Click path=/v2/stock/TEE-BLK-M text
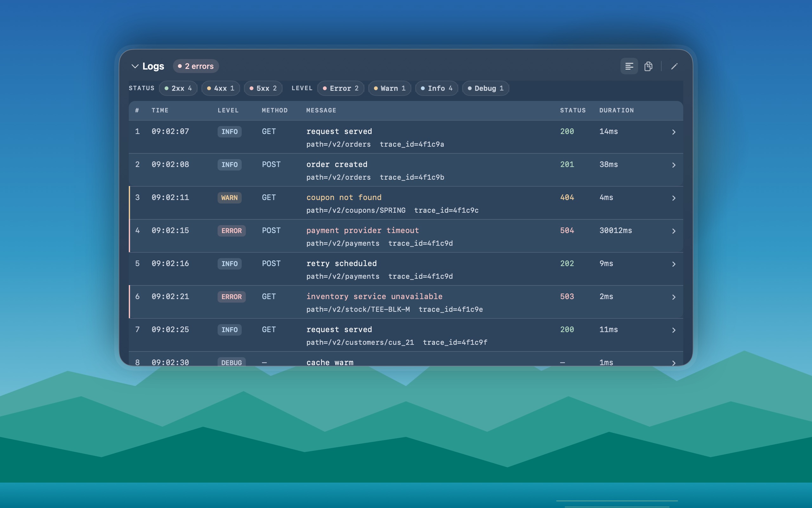This screenshot has height=508, width=812. pyautogui.click(x=358, y=310)
